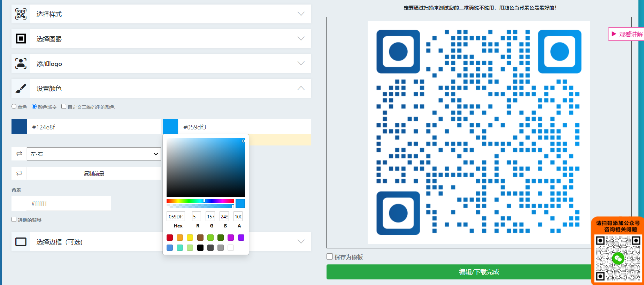
Task: Click inside the saturation gradient area
Action: pos(206,167)
